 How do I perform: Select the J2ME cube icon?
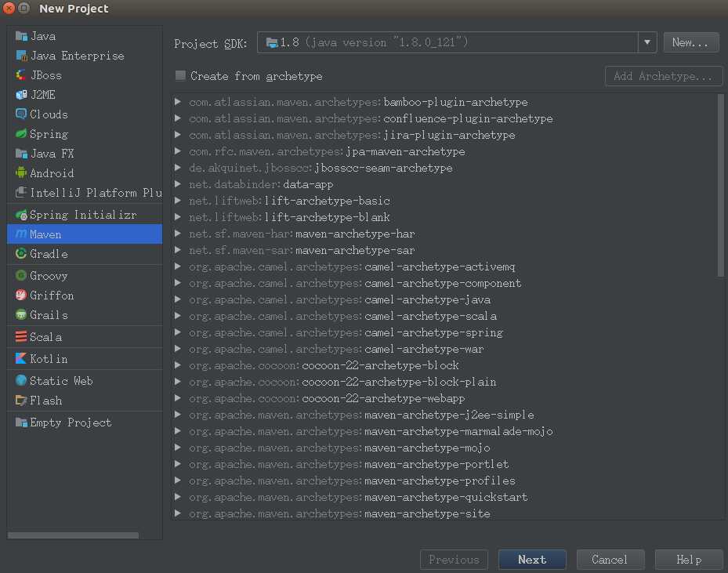pyautogui.click(x=21, y=95)
